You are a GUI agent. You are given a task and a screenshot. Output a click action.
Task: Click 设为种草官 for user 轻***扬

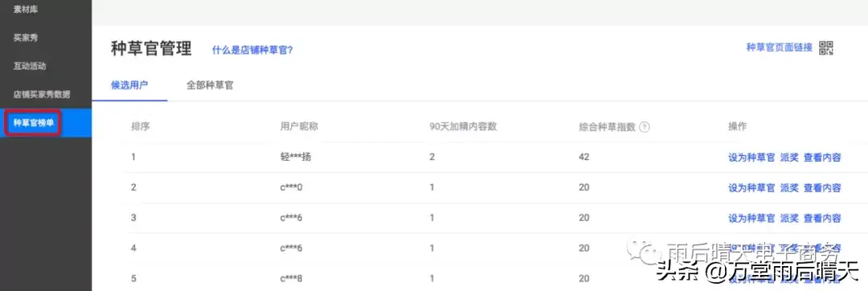[x=751, y=157]
